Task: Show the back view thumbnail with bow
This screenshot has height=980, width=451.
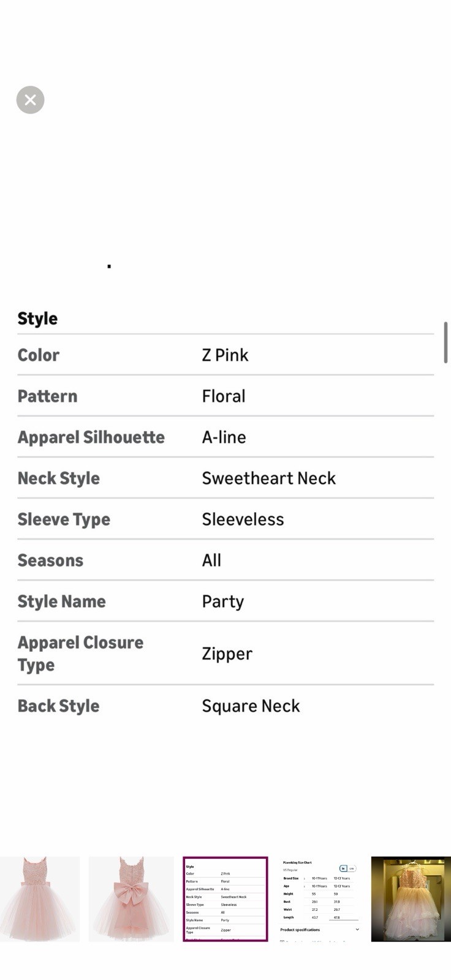Action: pos(131,899)
